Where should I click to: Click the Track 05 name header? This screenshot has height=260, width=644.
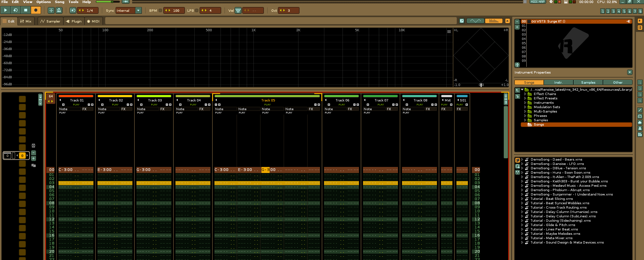click(268, 100)
